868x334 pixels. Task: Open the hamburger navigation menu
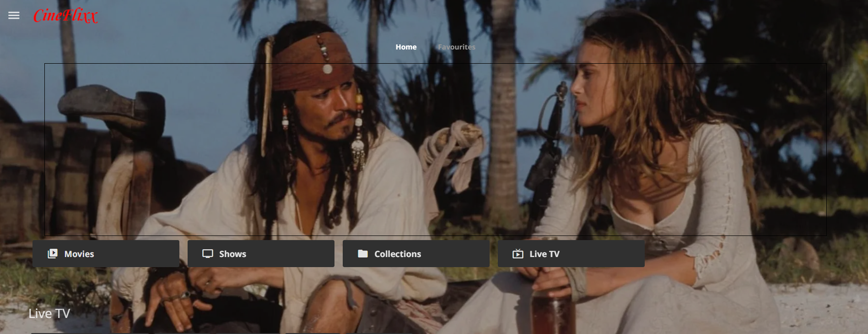pos(14,16)
